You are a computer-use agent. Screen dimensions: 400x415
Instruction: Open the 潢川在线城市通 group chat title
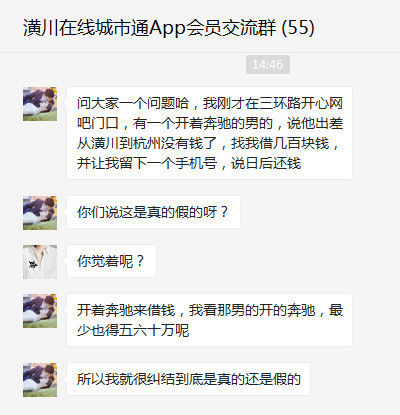[169, 28]
